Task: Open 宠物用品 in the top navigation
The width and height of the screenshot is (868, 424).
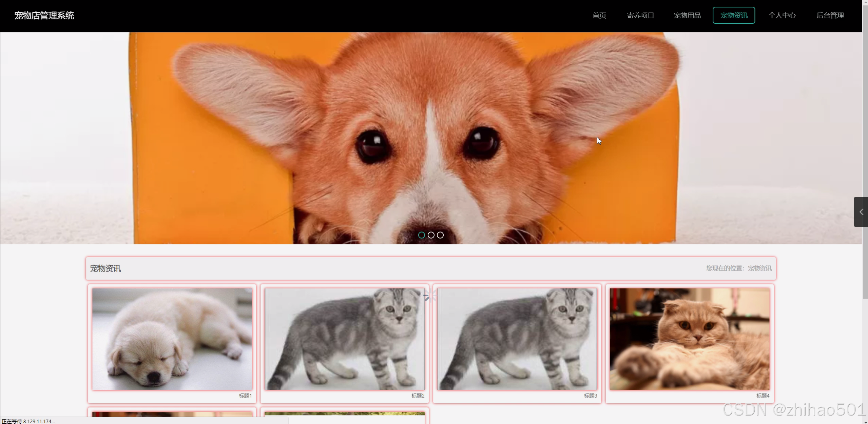Action: tap(687, 15)
